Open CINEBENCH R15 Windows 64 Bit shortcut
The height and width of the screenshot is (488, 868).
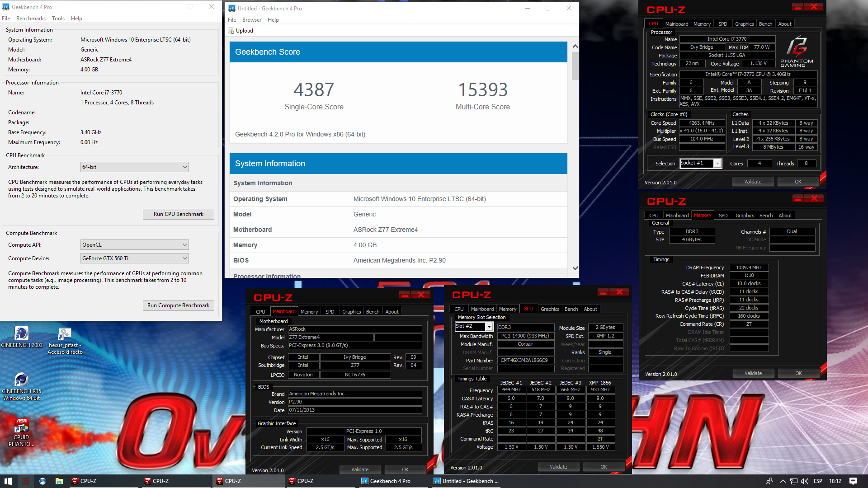(21, 387)
